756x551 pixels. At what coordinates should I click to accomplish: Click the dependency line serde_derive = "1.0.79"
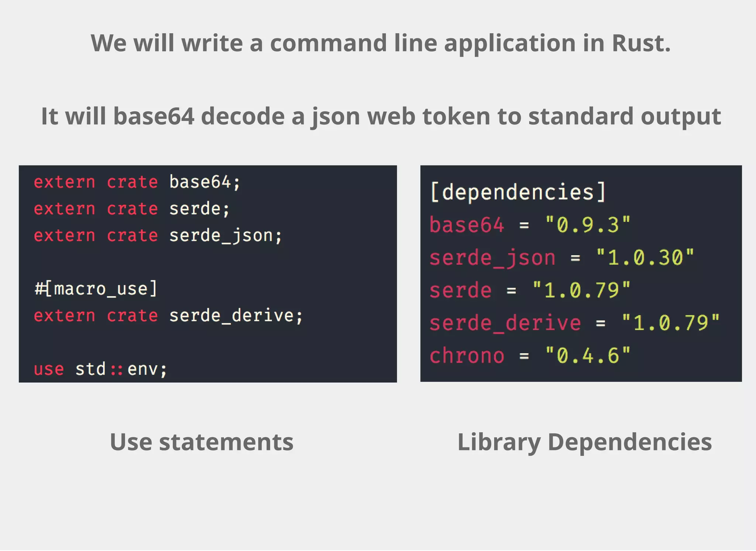[x=575, y=323]
